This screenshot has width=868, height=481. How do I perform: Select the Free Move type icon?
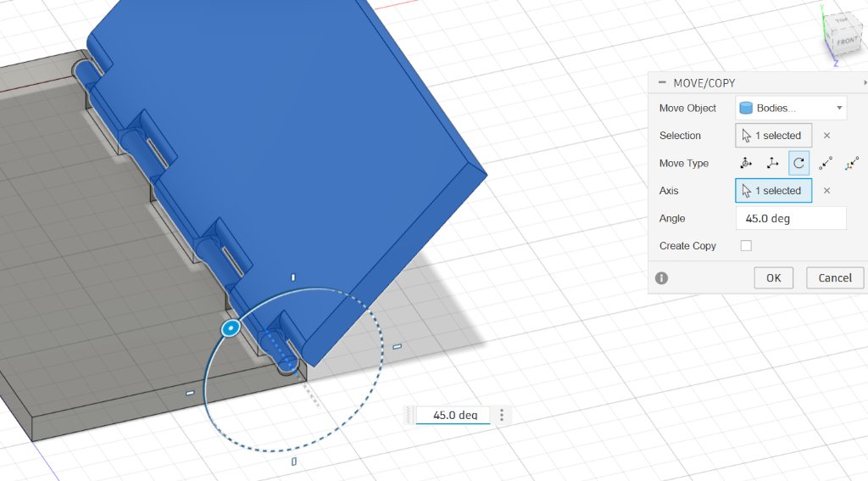tap(746, 163)
